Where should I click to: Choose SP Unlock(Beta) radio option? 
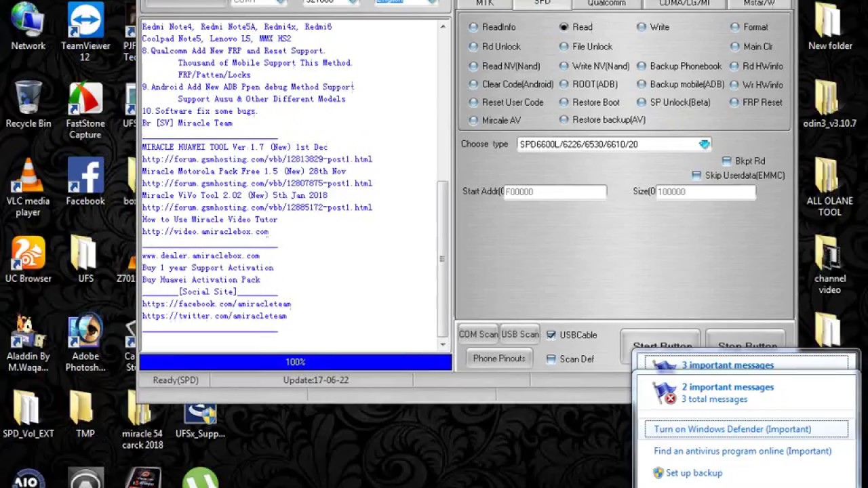click(x=642, y=102)
